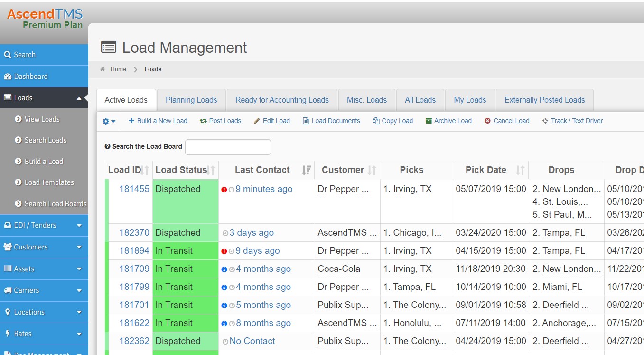Image resolution: width=644 pixels, height=355 pixels.
Task: Select Build a Load submenu item
Action: coord(39,162)
